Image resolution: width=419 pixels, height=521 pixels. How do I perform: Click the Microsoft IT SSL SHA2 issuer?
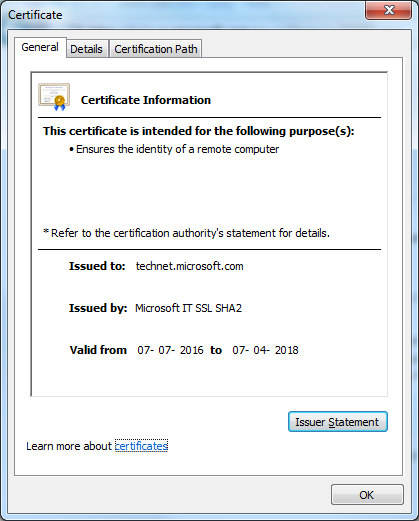click(188, 308)
